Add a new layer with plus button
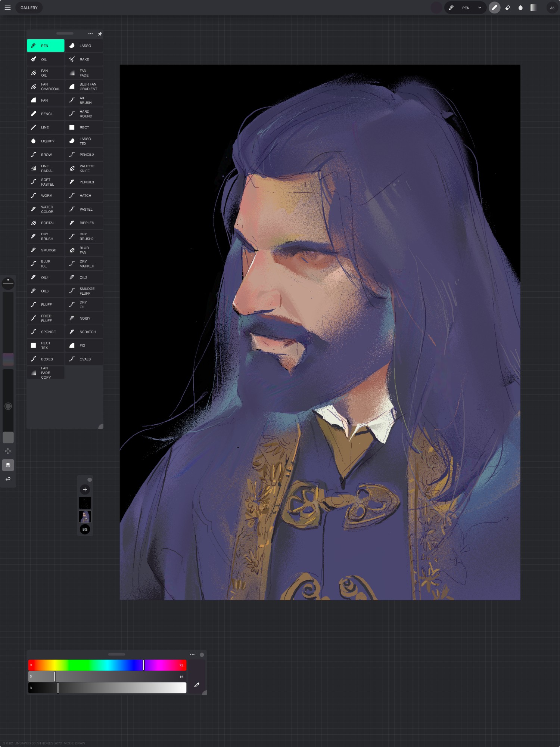This screenshot has width=560, height=747. click(x=85, y=490)
